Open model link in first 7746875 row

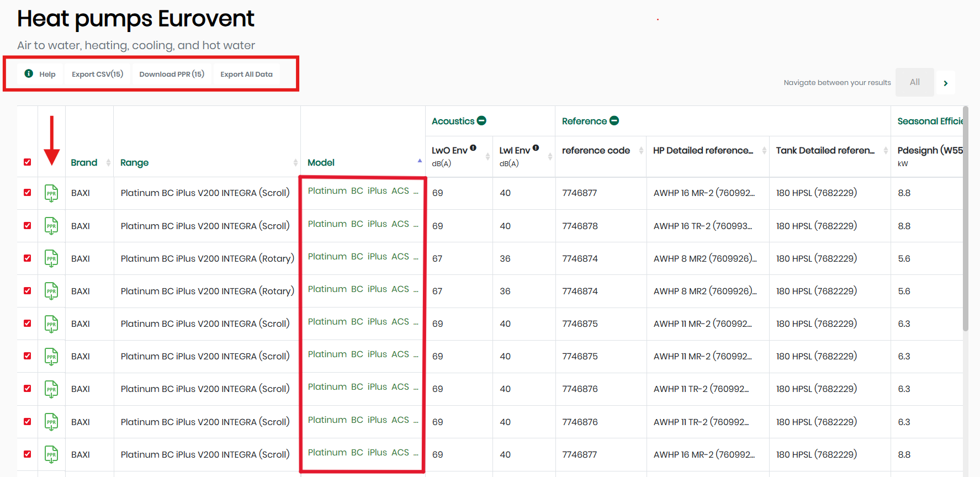point(363,321)
